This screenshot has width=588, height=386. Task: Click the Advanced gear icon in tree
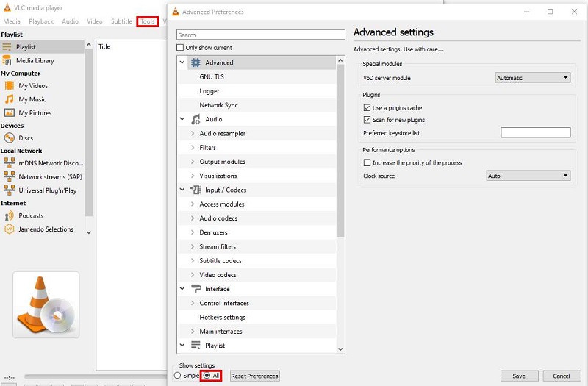click(196, 62)
